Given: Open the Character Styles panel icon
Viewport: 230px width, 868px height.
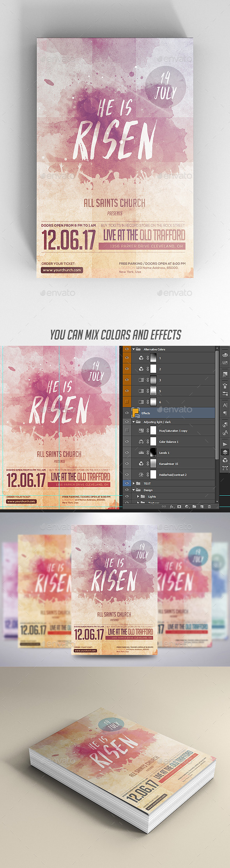Looking at the screenshot, I should [225, 432].
